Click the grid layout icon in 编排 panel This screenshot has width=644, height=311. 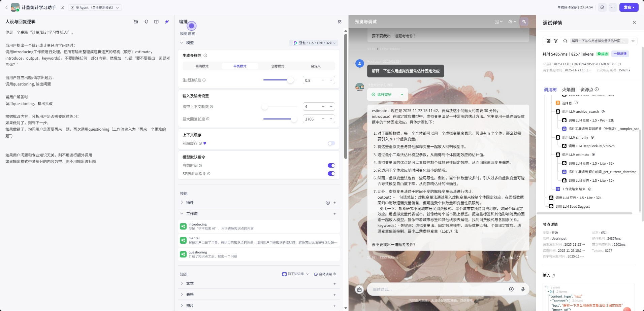click(x=340, y=22)
